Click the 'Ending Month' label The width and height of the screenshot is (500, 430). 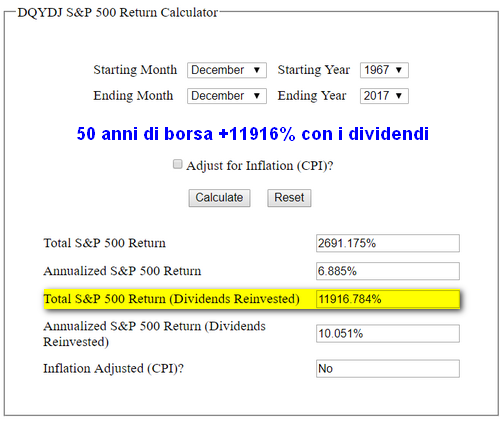[133, 96]
